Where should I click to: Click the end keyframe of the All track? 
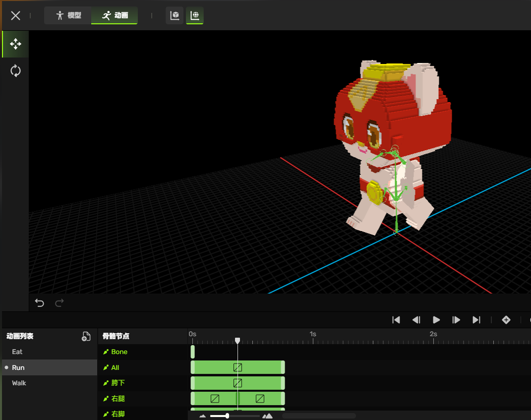click(x=283, y=367)
